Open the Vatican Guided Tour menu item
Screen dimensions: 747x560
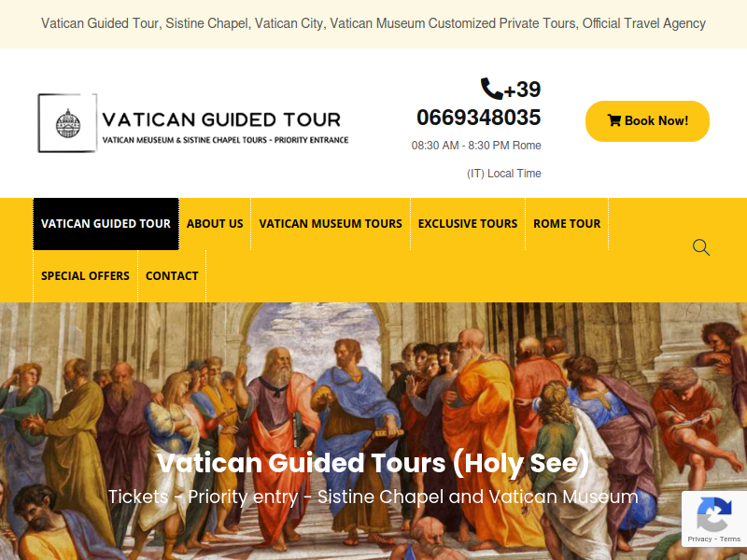pos(106,224)
